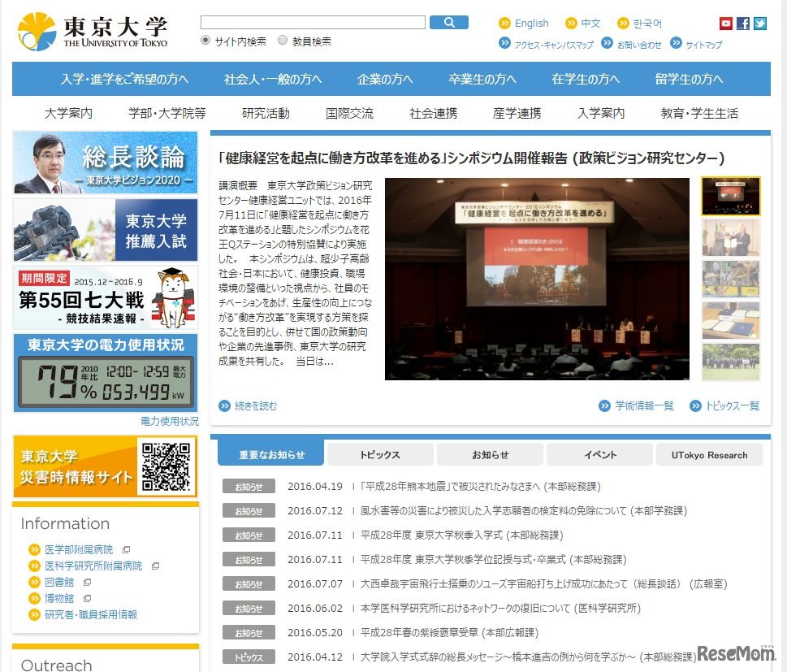
Task: Click the arrow icon beside English
Action: [x=504, y=23]
